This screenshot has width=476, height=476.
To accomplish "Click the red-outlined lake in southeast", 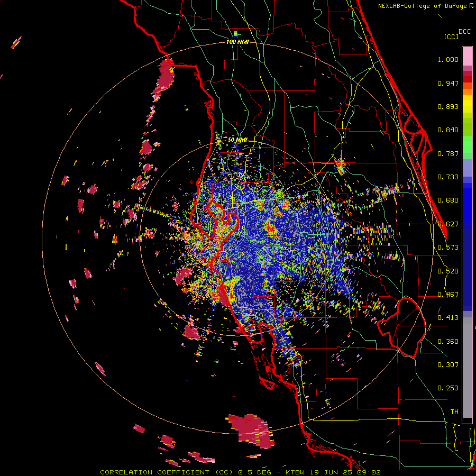I will [402, 328].
